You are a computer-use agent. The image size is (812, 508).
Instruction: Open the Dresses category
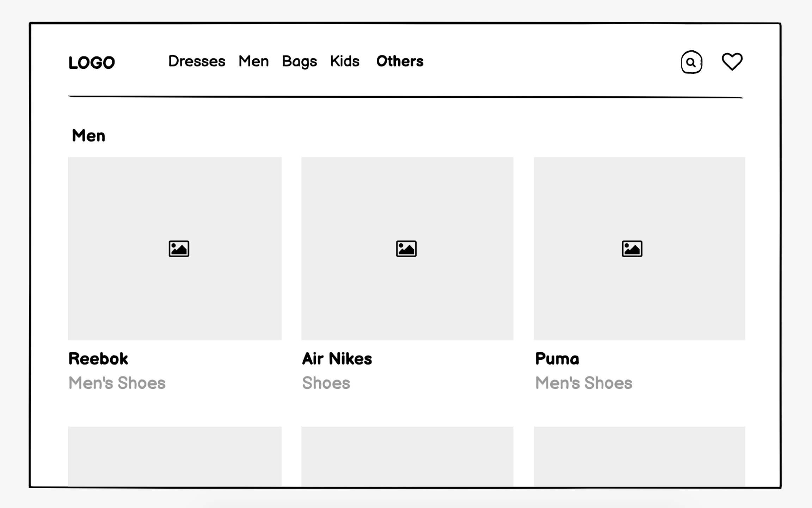tap(197, 61)
